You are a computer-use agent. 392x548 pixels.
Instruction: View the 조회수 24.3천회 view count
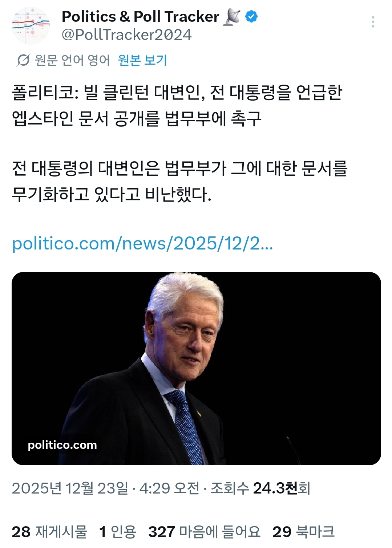coord(260,488)
